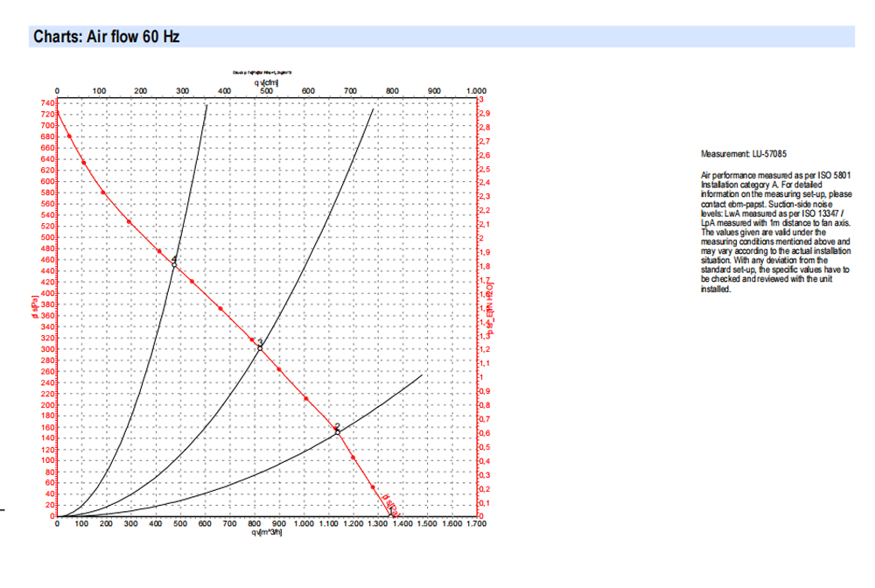Click the '1.000' tick on the bottom m^3/h axis
This screenshot has height=588, width=875.
pyautogui.click(x=304, y=524)
